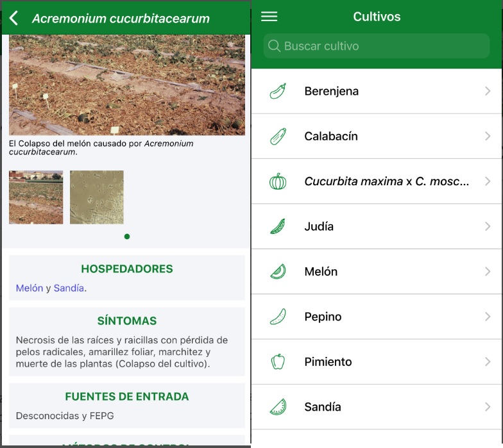Tap the Melón slice icon
The height and width of the screenshot is (448, 503).
tap(278, 272)
